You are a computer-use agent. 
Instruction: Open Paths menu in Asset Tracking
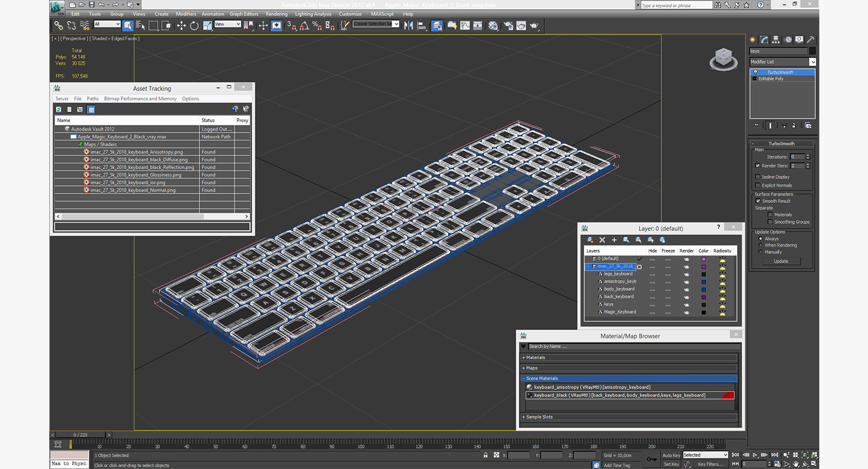tap(93, 98)
